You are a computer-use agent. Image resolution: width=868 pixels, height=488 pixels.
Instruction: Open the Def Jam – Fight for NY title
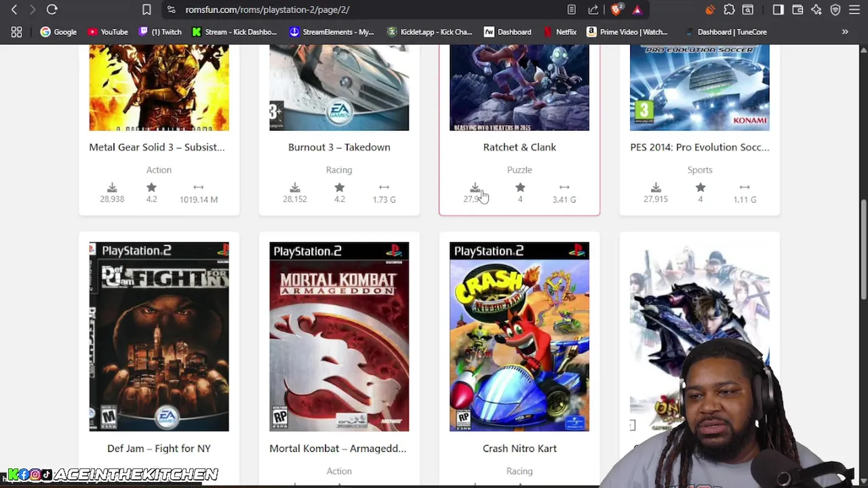point(159,449)
